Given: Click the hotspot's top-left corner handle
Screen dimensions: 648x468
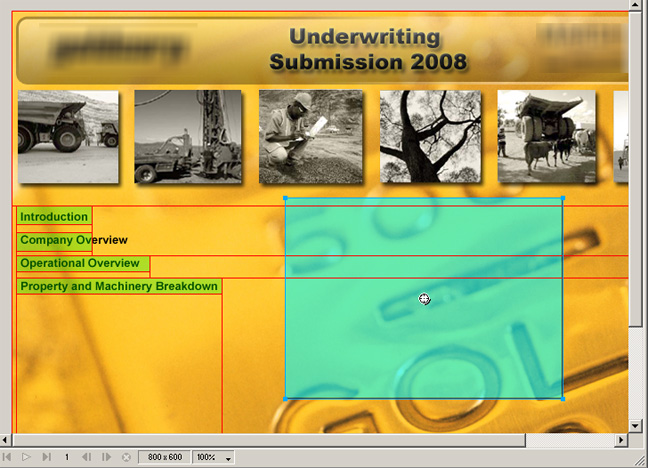Looking at the screenshot, I should 285,198.
